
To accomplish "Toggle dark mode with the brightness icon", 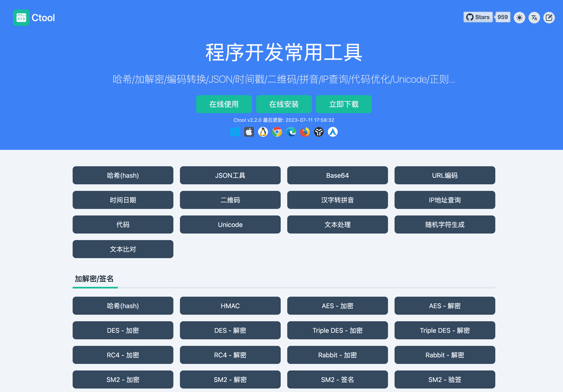I will click(x=519, y=17).
